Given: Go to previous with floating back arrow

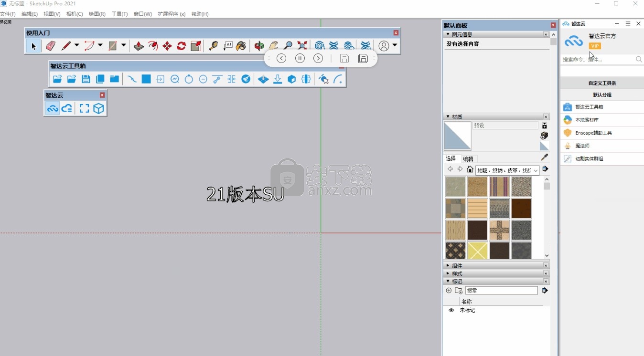Looking at the screenshot, I should 281,58.
